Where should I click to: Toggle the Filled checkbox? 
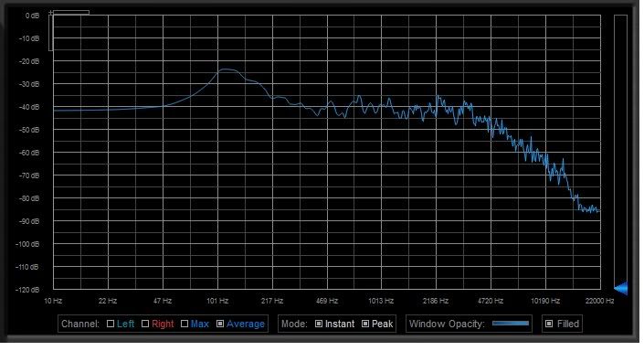click(x=549, y=324)
